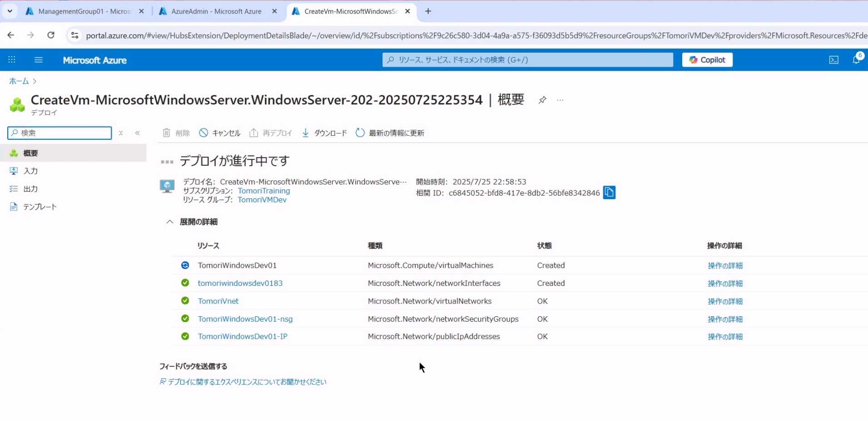Switch to the AzureAdmin browser tab
The image size is (868, 422).
pyautogui.click(x=216, y=11)
